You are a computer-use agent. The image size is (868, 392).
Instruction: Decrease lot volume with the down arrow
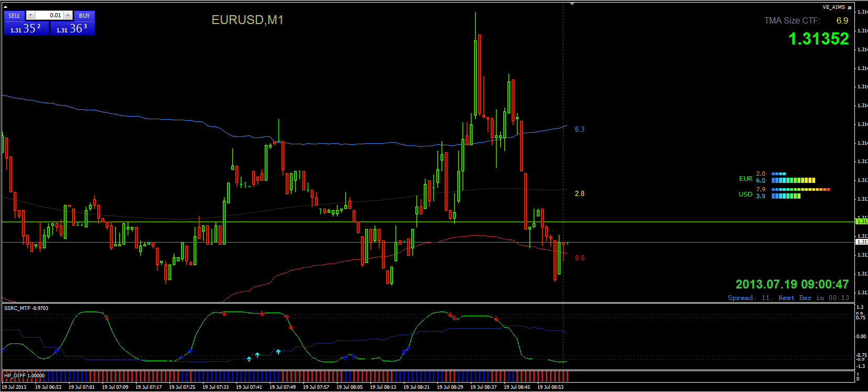[x=30, y=16]
